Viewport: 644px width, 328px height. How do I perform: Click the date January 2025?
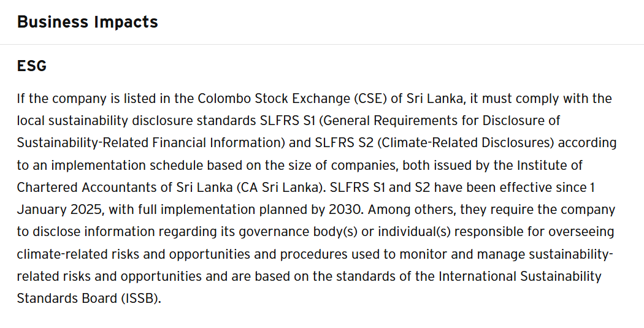[x=59, y=209]
